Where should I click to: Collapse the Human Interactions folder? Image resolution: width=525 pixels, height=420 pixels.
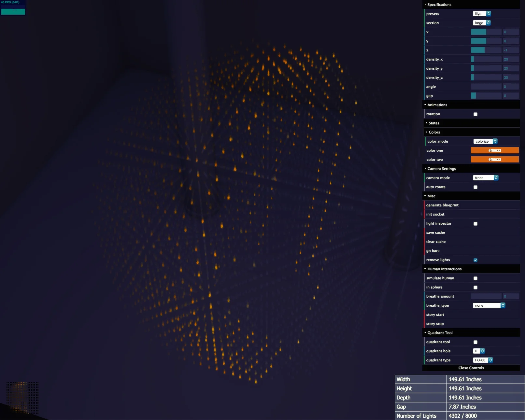click(x=471, y=269)
